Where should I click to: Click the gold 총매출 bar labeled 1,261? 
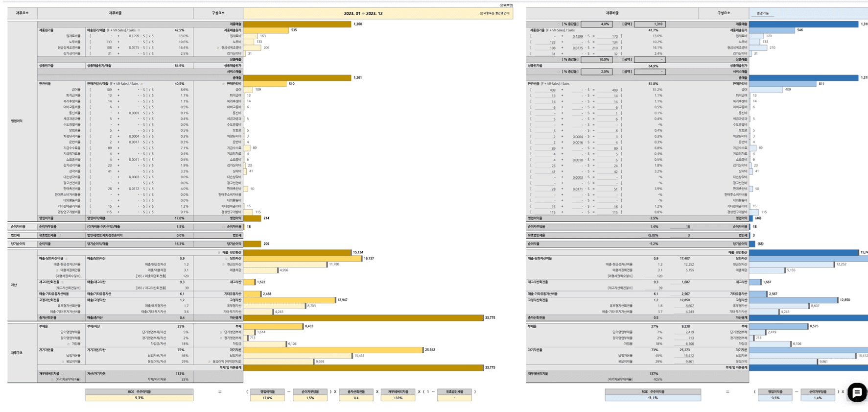click(297, 78)
